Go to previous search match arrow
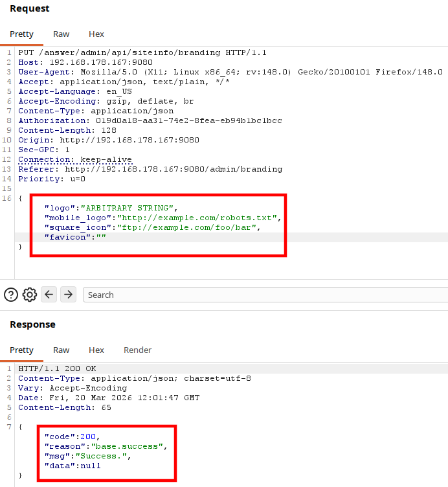Viewport: 448px width, 487px height. [x=49, y=295]
